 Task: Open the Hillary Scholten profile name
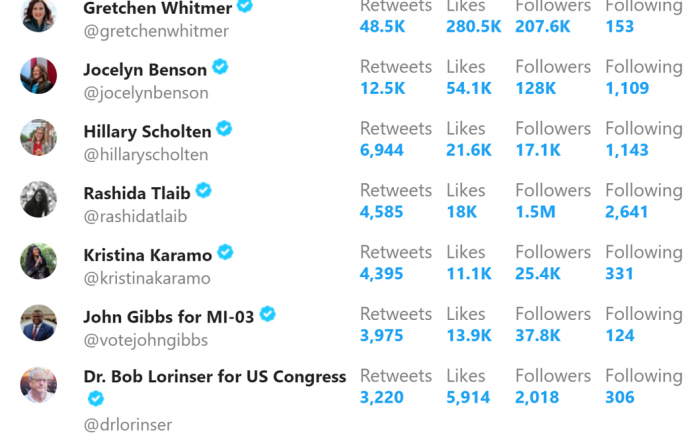(x=147, y=132)
